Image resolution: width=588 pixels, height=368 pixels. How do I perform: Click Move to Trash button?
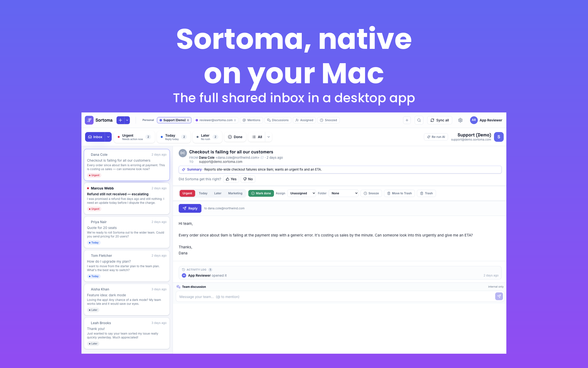[399, 193]
